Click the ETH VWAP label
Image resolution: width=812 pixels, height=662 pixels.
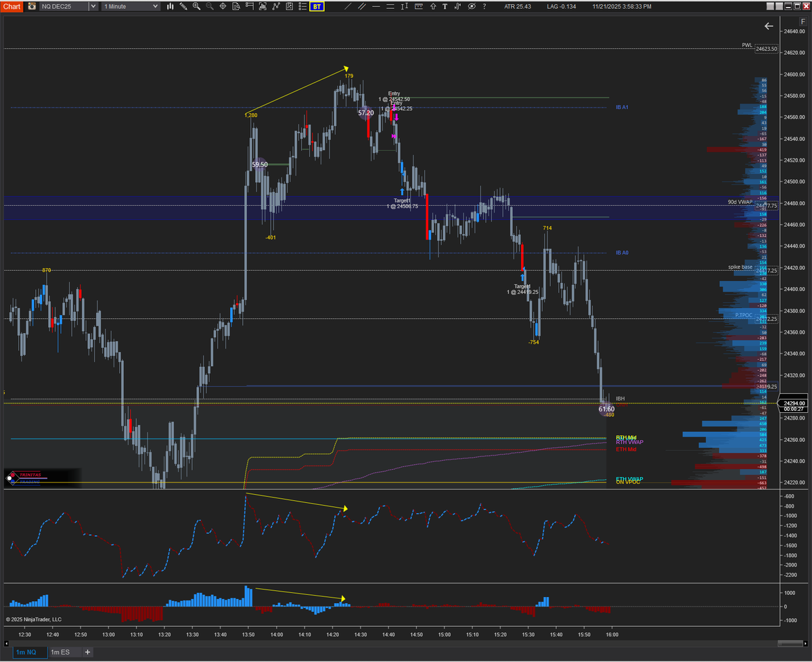point(629,479)
